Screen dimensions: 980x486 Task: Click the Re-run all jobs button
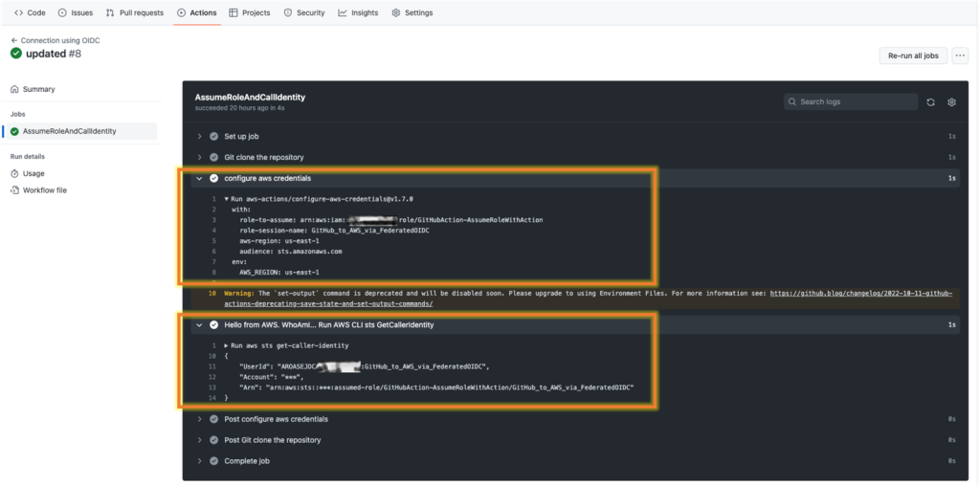[x=913, y=55]
